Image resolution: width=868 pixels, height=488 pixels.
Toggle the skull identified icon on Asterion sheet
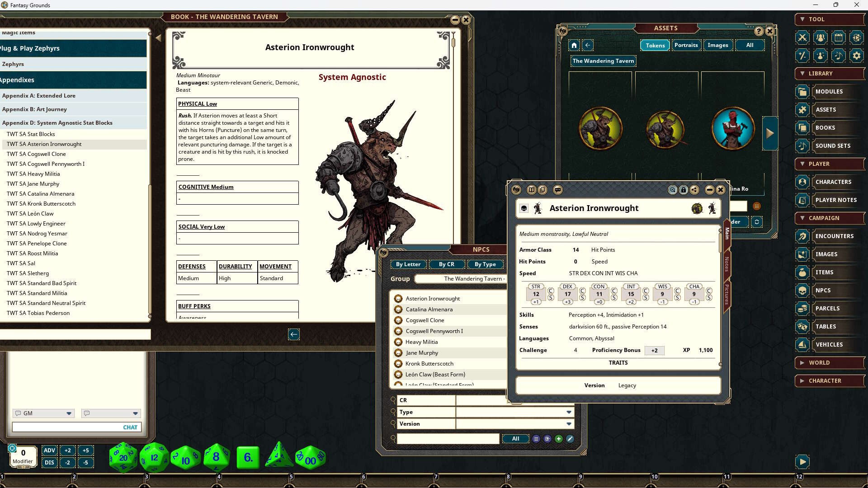pos(524,208)
